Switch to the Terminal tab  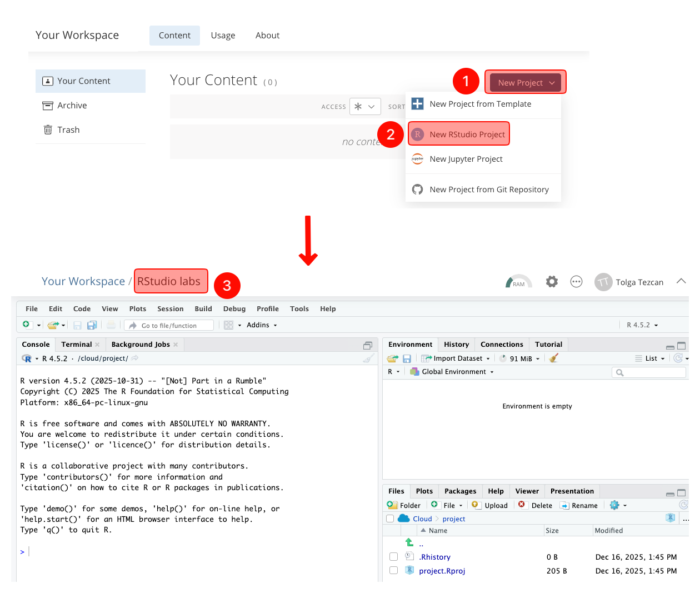click(77, 345)
